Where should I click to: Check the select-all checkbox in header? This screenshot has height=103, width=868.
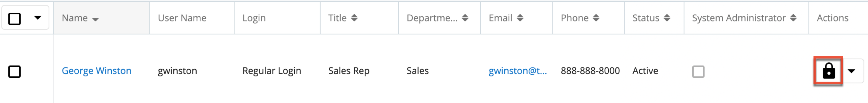(x=14, y=19)
